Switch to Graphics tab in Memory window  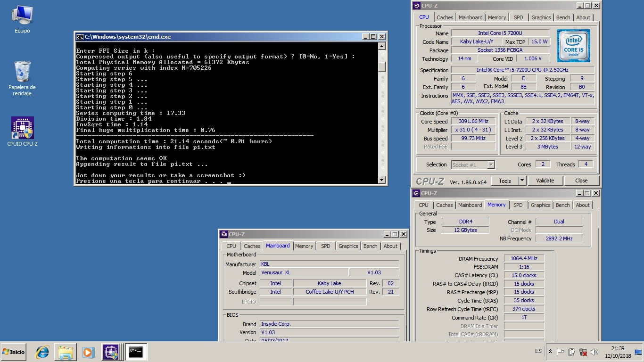pyautogui.click(x=540, y=205)
